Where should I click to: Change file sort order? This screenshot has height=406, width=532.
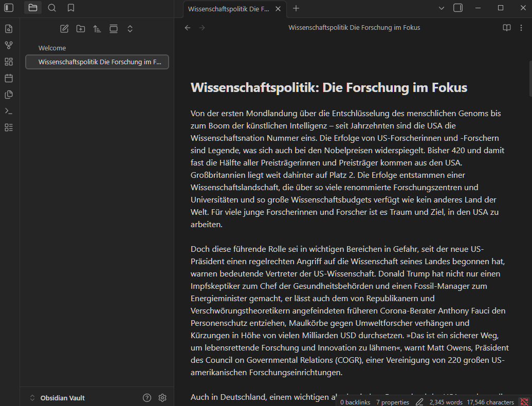coord(97,29)
